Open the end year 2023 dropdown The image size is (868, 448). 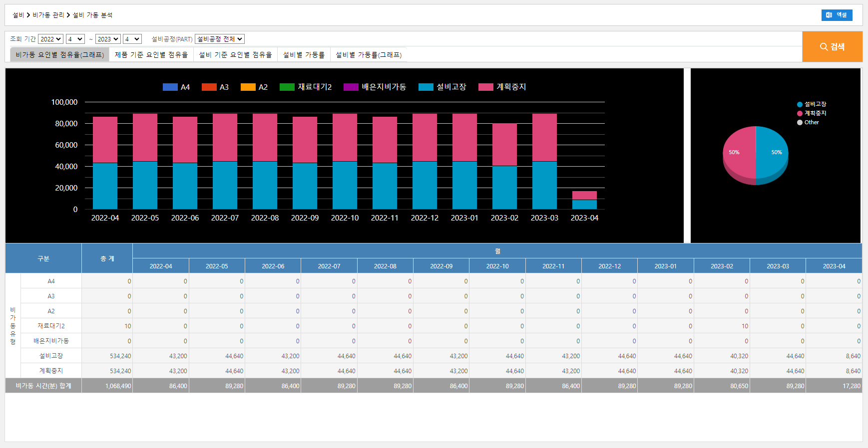[108, 39]
